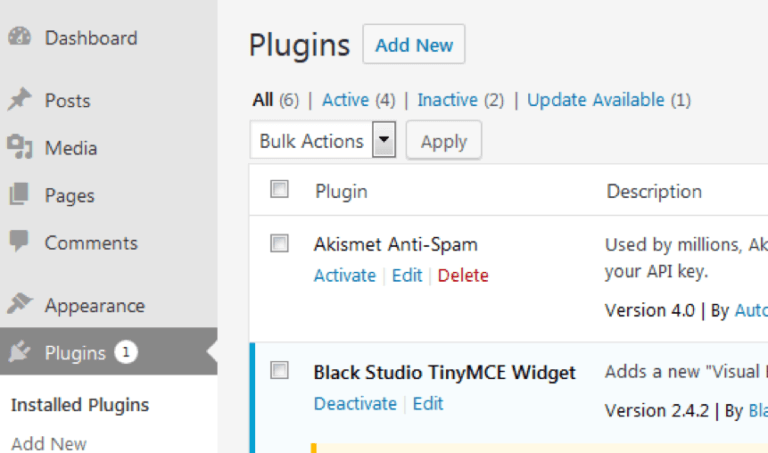Click the Comments speech bubble icon
This screenshot has height=453, width=768.
(x=19, y=241)
